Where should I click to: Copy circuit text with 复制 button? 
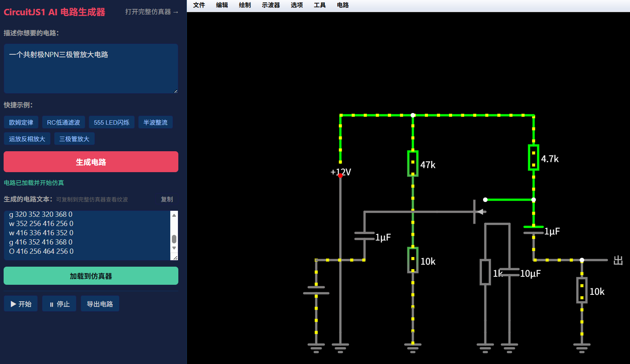click(167, 199)
